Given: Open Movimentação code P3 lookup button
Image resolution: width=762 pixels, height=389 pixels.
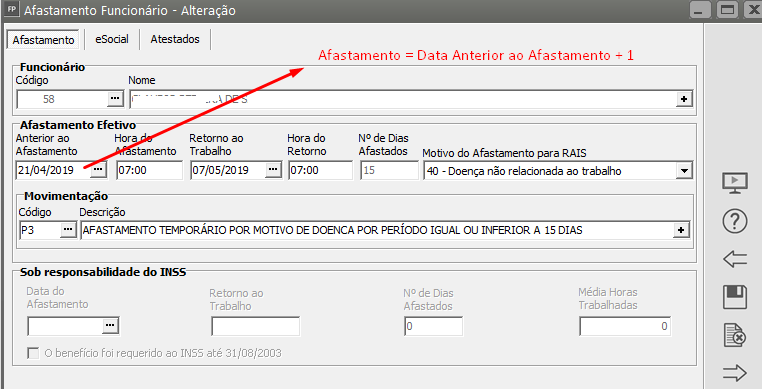Looking at the screenshot, I should click(x=68, y=230).
